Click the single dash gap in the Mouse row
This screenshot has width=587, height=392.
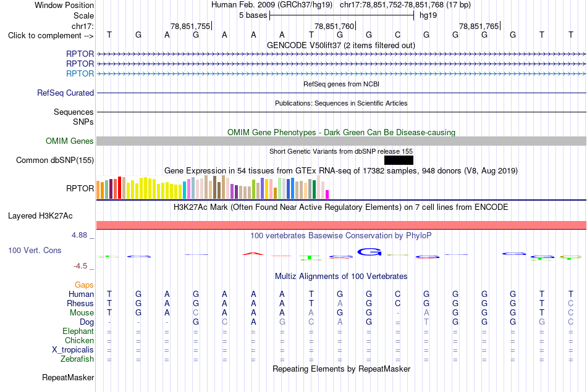point(397,313)
